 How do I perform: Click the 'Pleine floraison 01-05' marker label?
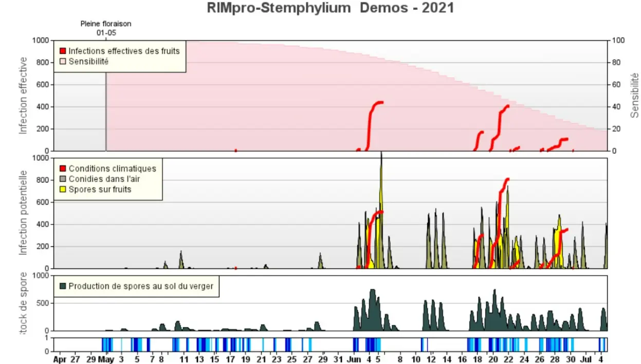click(106, 28)
